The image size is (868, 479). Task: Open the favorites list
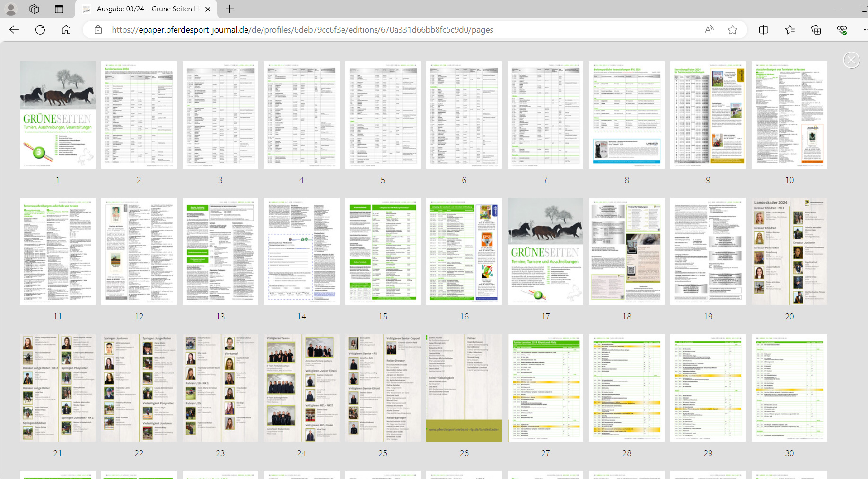tap(789, 30)
